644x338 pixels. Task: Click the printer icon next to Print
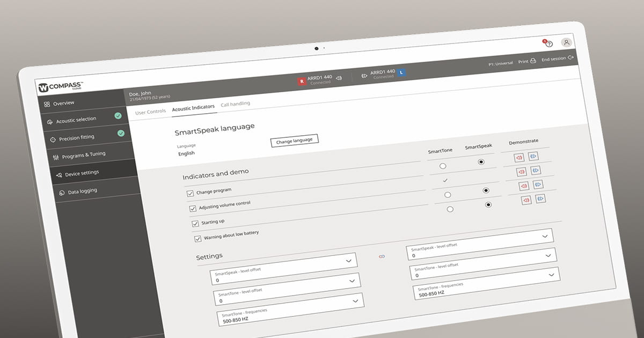[x=533, y=61]
